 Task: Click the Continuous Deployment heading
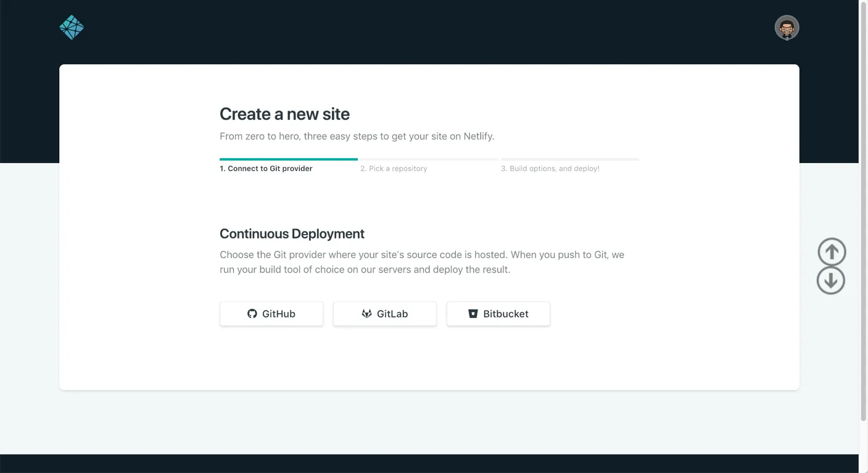[x=292, y=234]
